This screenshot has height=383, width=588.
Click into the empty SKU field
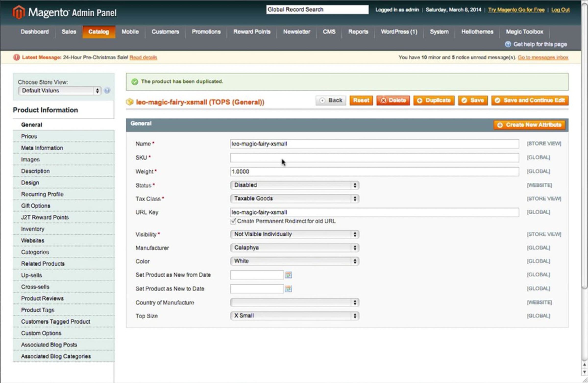point(374,158)
